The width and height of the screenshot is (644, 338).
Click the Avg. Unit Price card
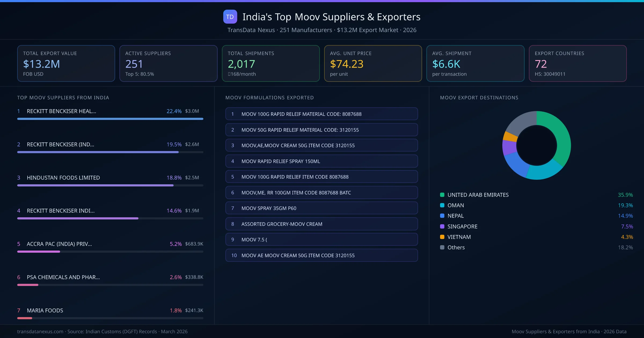[x=373, y=63]
